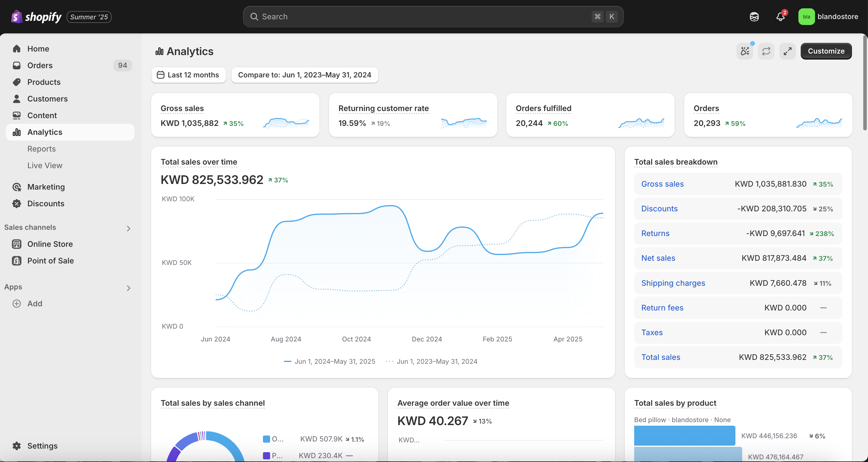Open Orders metric card
Screen dimensions: 868x462
click(x=768, y=115)
